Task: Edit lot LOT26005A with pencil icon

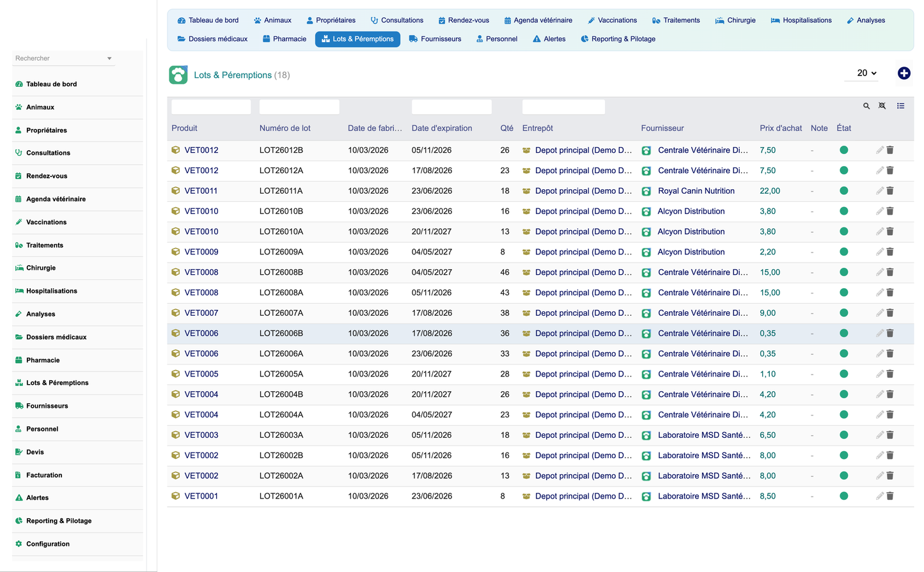Action: tap(880, 374)
